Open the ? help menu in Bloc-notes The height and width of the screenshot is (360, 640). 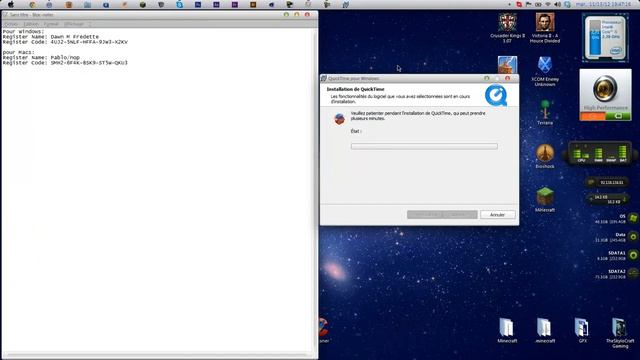click(x=90, y=24)
